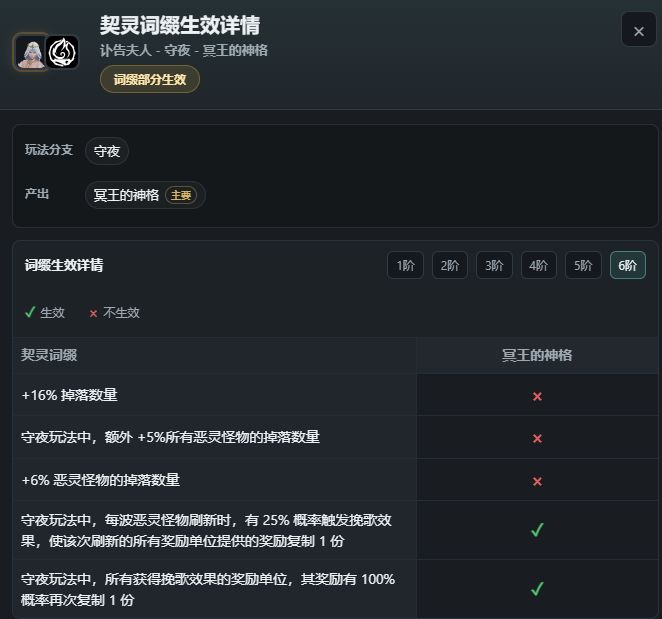Click the black swirl 冥王的神格 icon
This screenshot has height=619, width=662.
62,52
